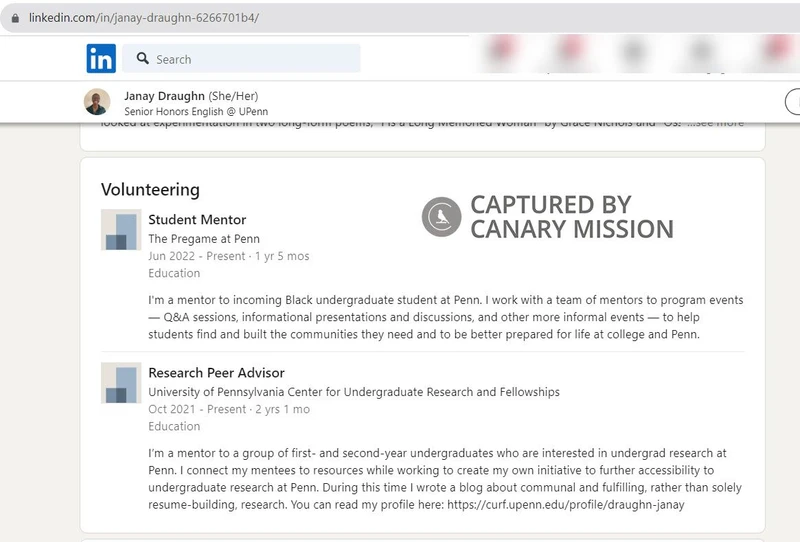800x542 pixels.
Task: Click 'Oct 2021 - Present · 2 yrs 1 mo'
Action: click(229, 409)
